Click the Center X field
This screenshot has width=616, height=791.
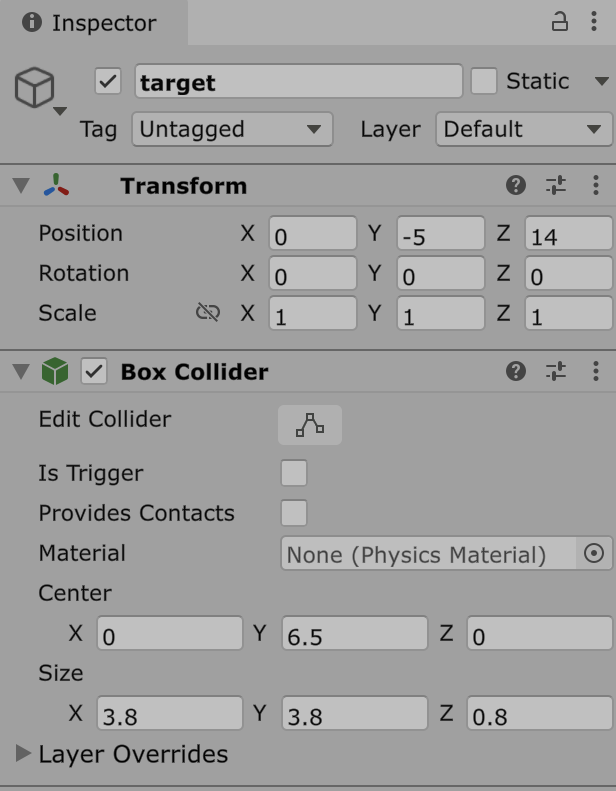coord(170,633)
